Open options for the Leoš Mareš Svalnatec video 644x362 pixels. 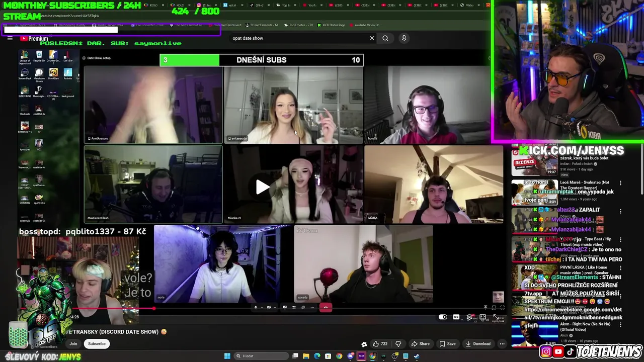point(620,183)
